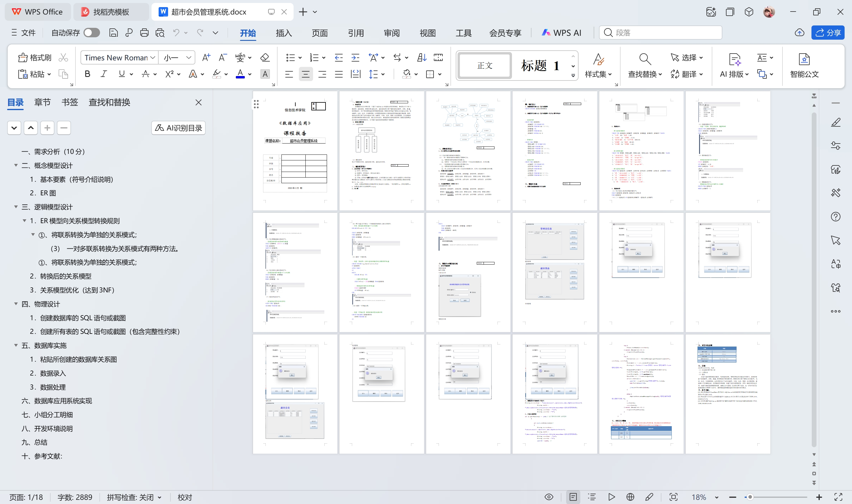Click the Format Painter brush icon

23,58
